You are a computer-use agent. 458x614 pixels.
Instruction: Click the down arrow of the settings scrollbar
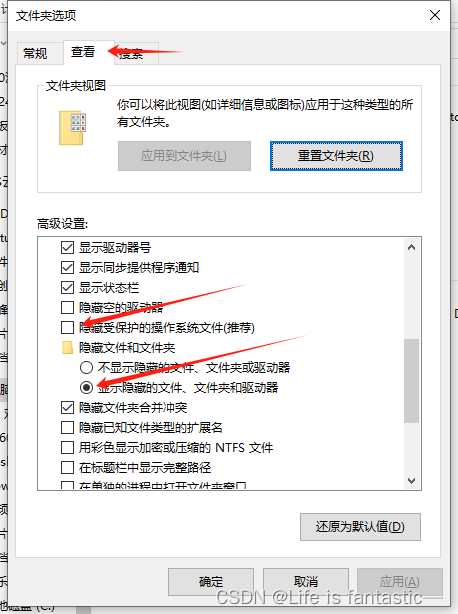[411, 480]
